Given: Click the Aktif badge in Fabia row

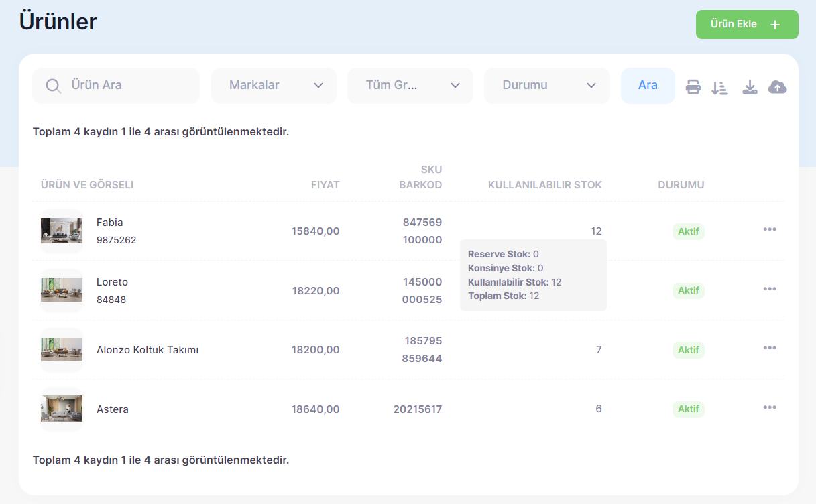Looking at the screenshot, I should (689, 231).
